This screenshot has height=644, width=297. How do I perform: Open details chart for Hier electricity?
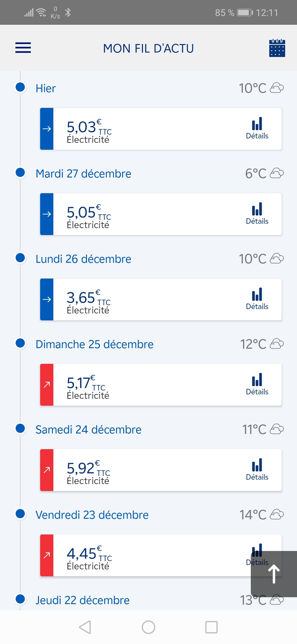[x=257, y=129]
